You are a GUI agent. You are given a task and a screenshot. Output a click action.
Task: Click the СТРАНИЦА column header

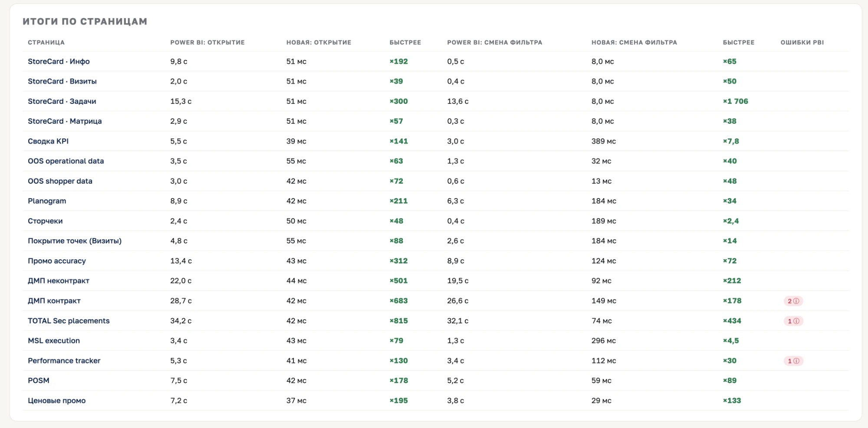click(46, 43)
